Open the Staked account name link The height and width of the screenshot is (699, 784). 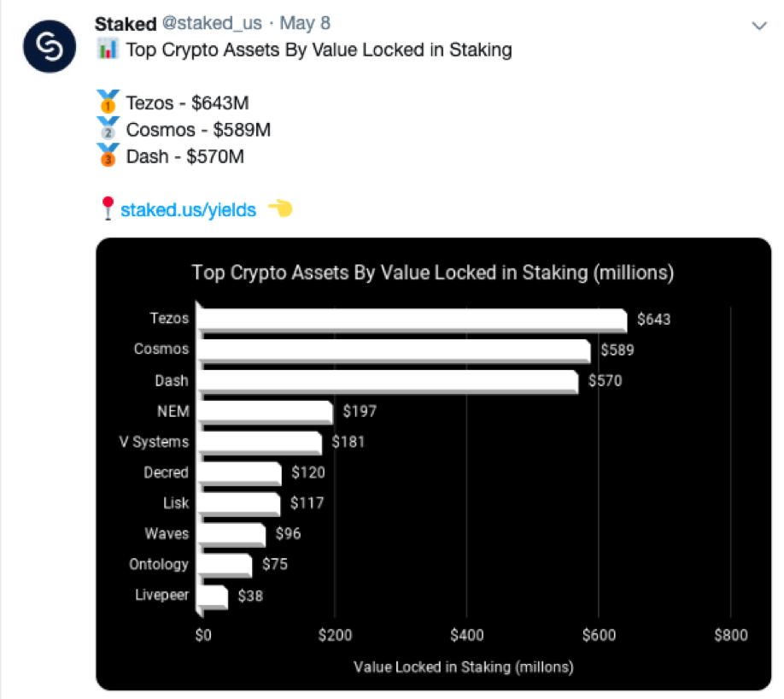(x=126, y=23)
